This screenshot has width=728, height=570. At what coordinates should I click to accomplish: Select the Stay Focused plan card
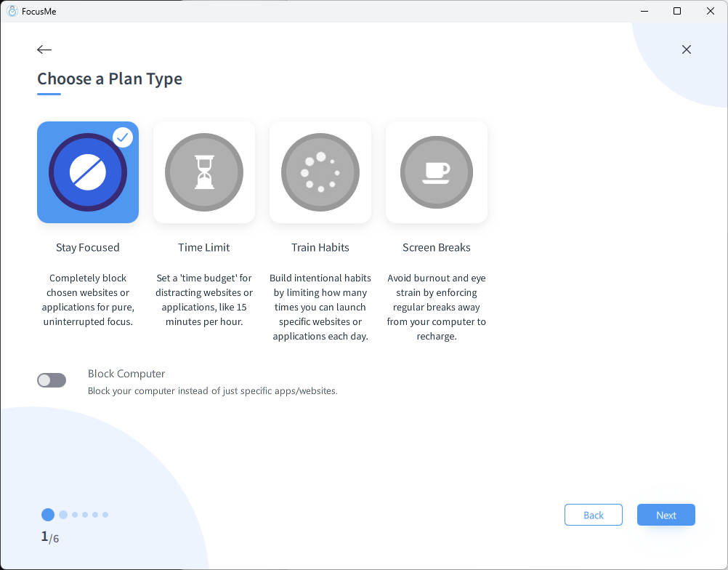(88, 172)
